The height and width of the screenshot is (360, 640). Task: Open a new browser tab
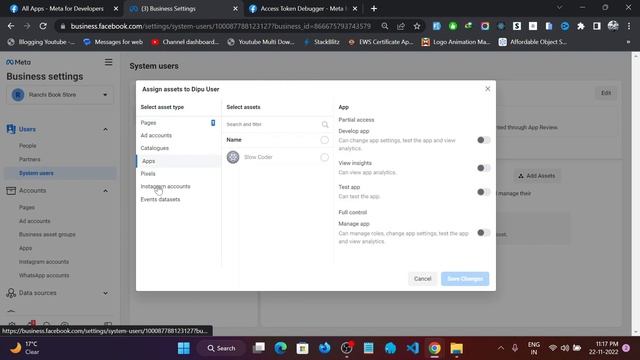374,9
